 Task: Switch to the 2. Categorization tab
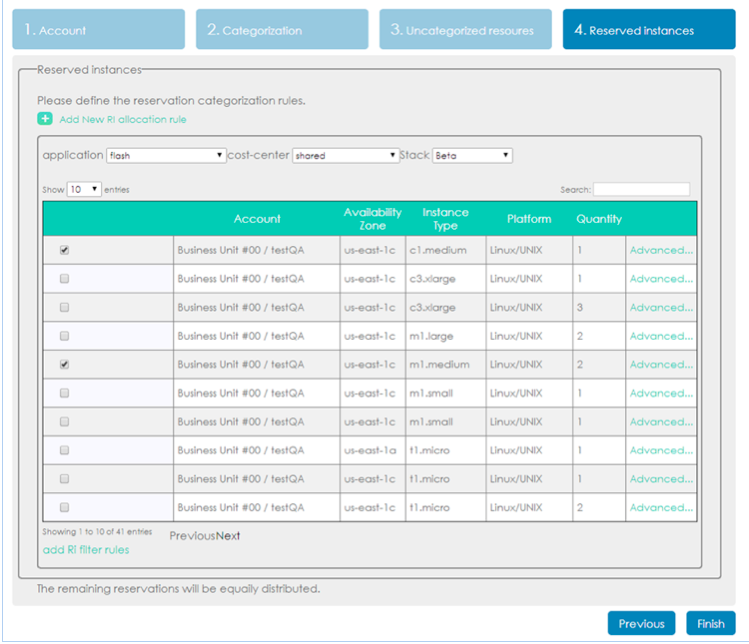click(281, 30)
